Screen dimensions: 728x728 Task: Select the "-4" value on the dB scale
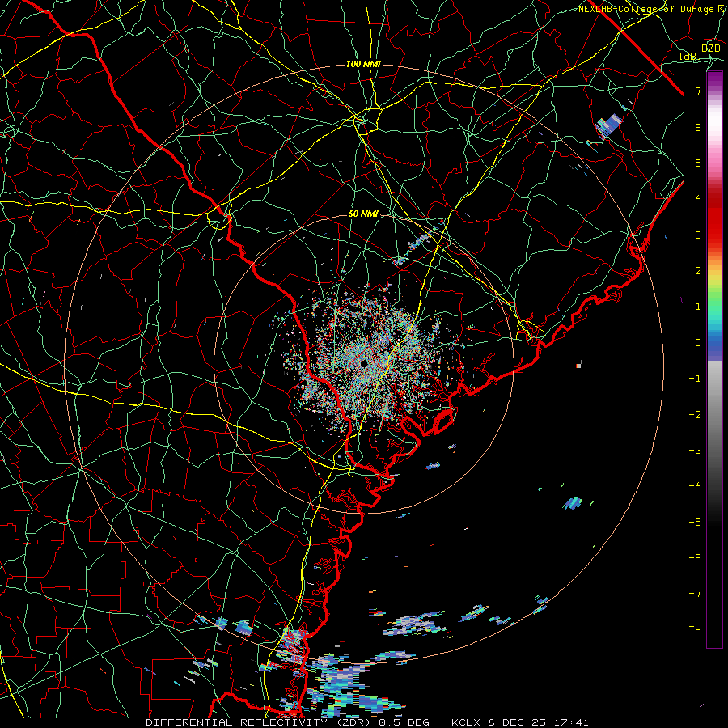[695, 486]
